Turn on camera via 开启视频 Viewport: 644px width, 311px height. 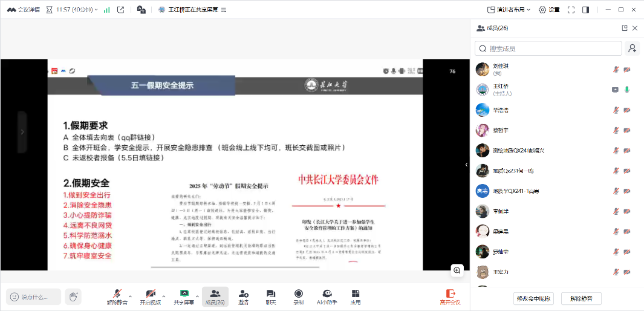coord(151,296)
